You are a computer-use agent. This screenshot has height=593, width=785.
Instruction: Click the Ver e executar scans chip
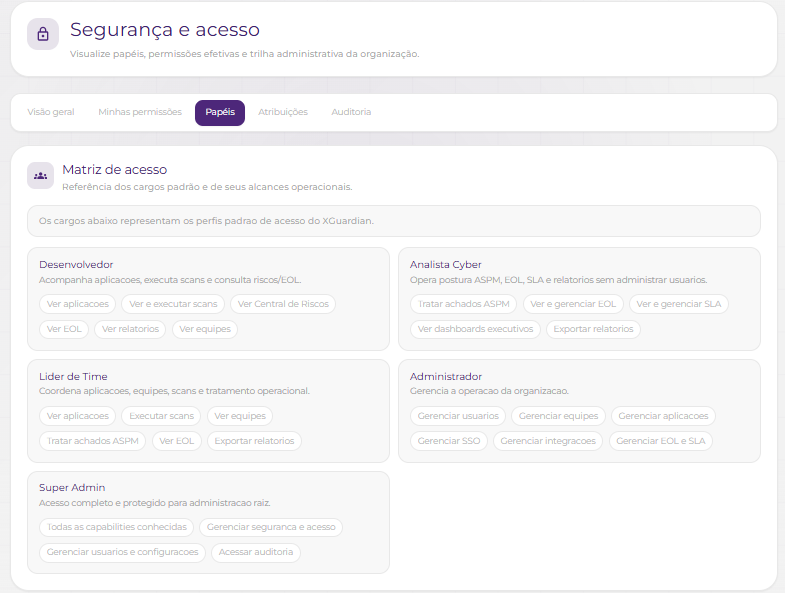tap(173, 304)
